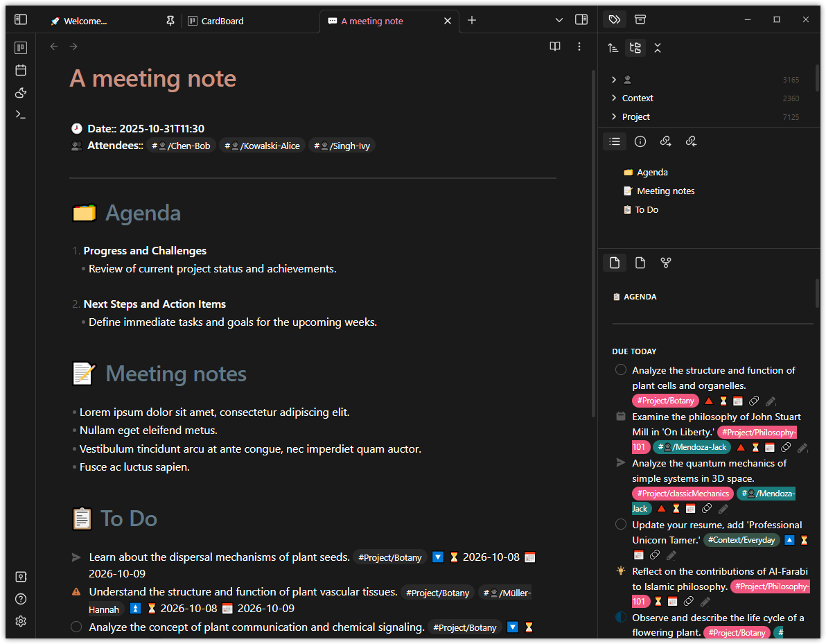Select the second page view icon
Viewport: 826px width, 644px height.
pyautogui.click(x=640, y=263)
